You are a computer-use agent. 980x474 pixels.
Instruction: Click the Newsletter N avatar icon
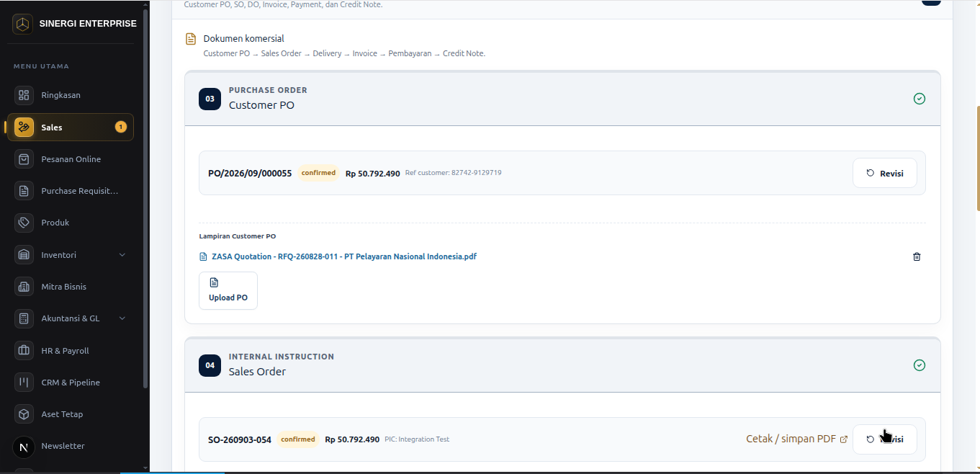coord(24,447)
